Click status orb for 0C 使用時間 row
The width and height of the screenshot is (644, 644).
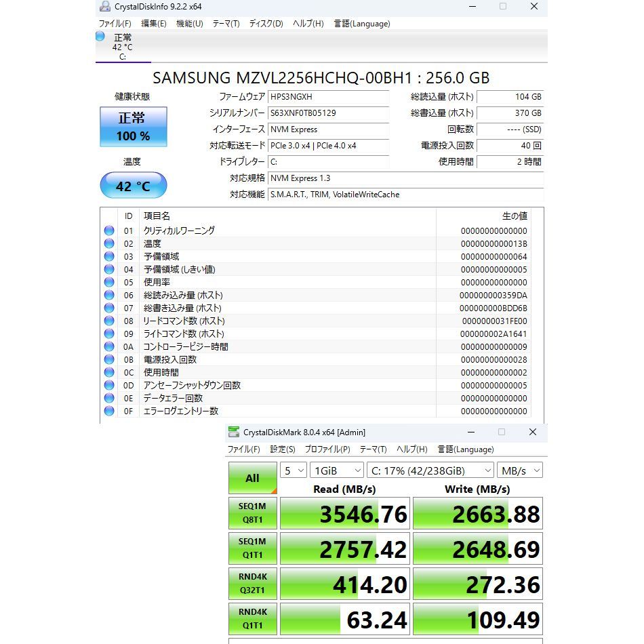click(109, 372)
